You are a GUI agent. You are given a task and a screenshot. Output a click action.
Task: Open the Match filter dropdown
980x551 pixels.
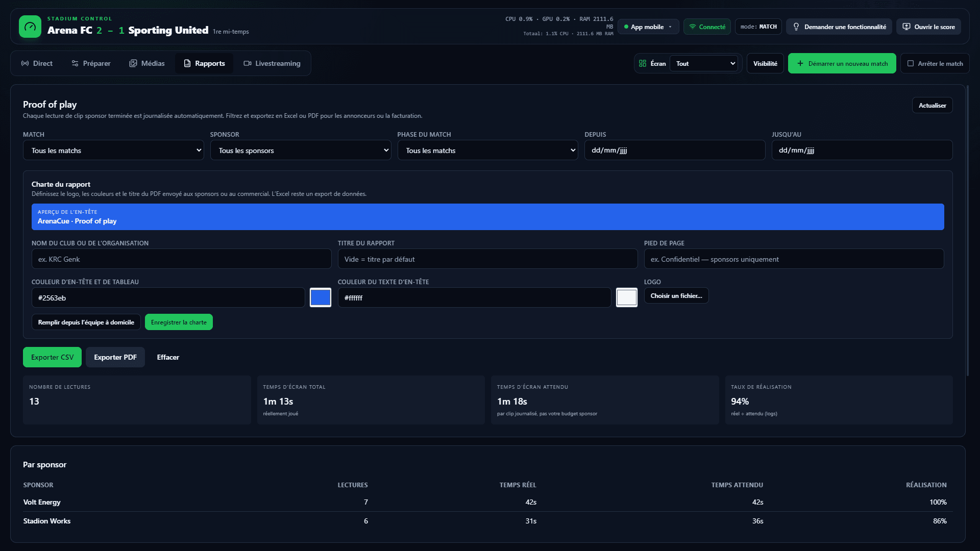113,150
